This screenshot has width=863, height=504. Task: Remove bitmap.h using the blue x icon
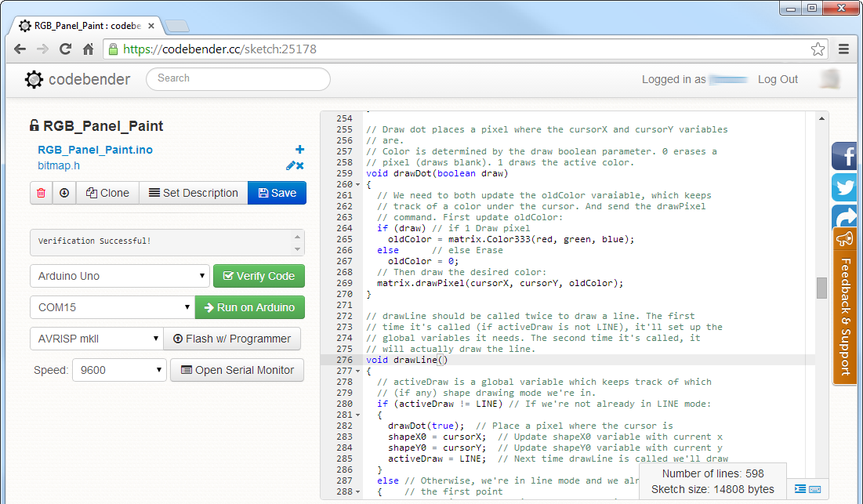click(300, 166)
